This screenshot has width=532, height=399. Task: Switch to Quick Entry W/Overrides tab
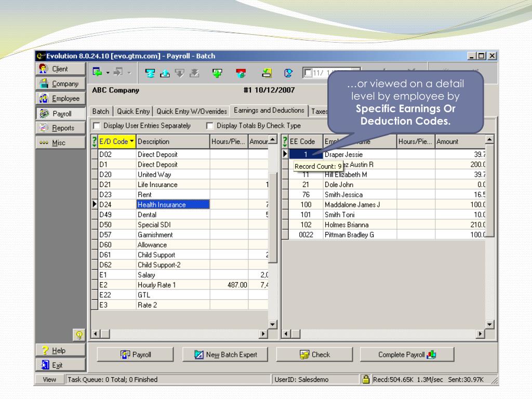[192, 111]
